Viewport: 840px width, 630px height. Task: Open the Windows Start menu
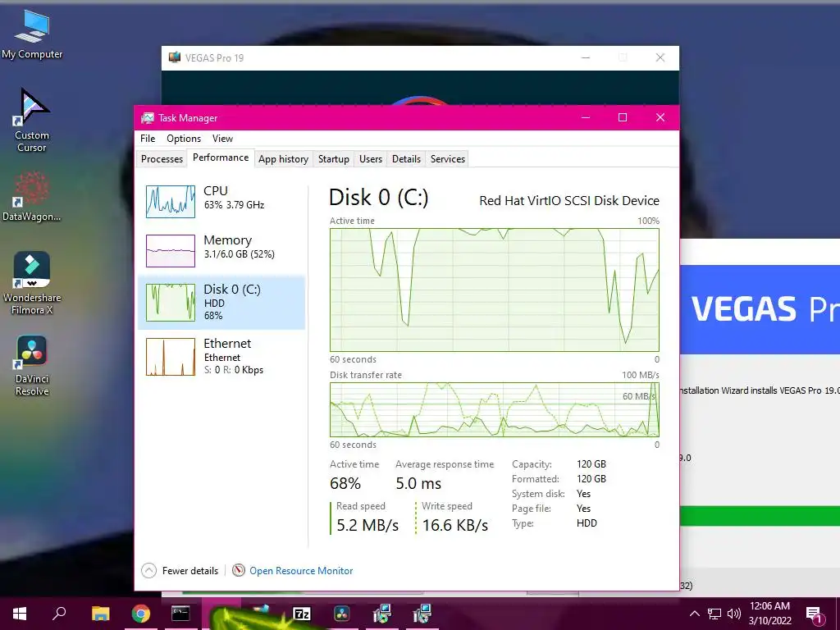click(x=20, y=614)
